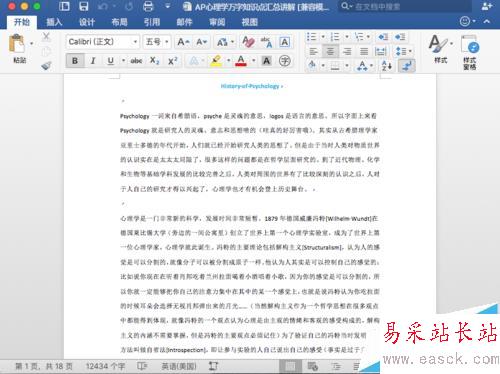Apply superscript X2 formatting
500x374 pixels.
172,61
